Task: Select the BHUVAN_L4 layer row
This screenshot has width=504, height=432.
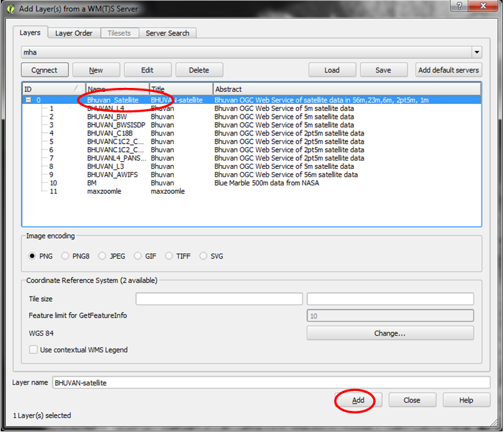Action: click(251, 108)
